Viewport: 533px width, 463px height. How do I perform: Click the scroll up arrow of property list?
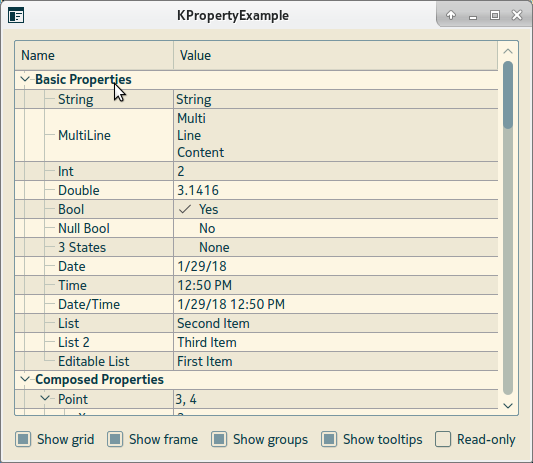[x=508, y=51]
